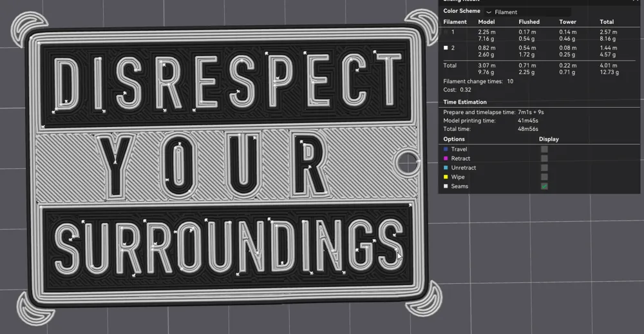Viewport: 644px width, 334px height.
Task: Click the Cost value 0.32
Action: [x=466, y=90]
